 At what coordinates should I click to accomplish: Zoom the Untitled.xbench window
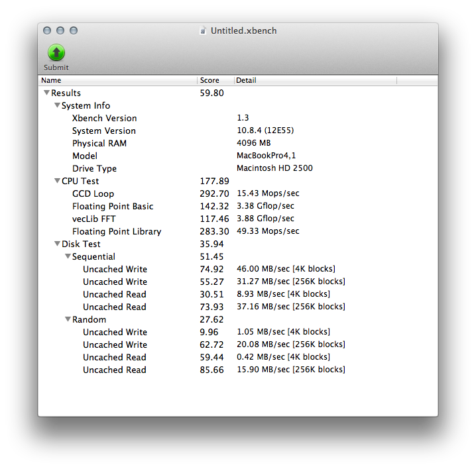tap(74, 30)
